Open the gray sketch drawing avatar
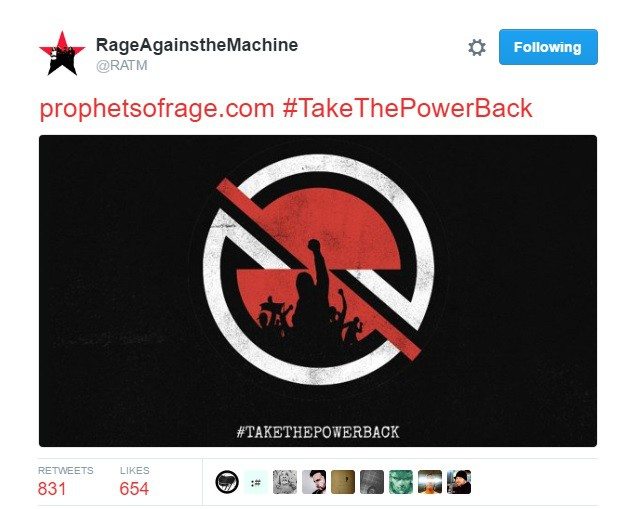636x509 pixels. click(285, 482)
